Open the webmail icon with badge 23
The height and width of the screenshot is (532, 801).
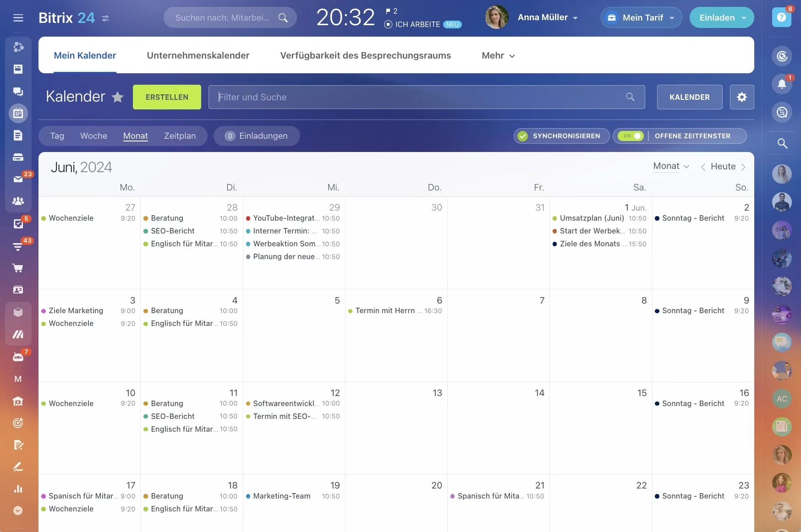(18, 179)
